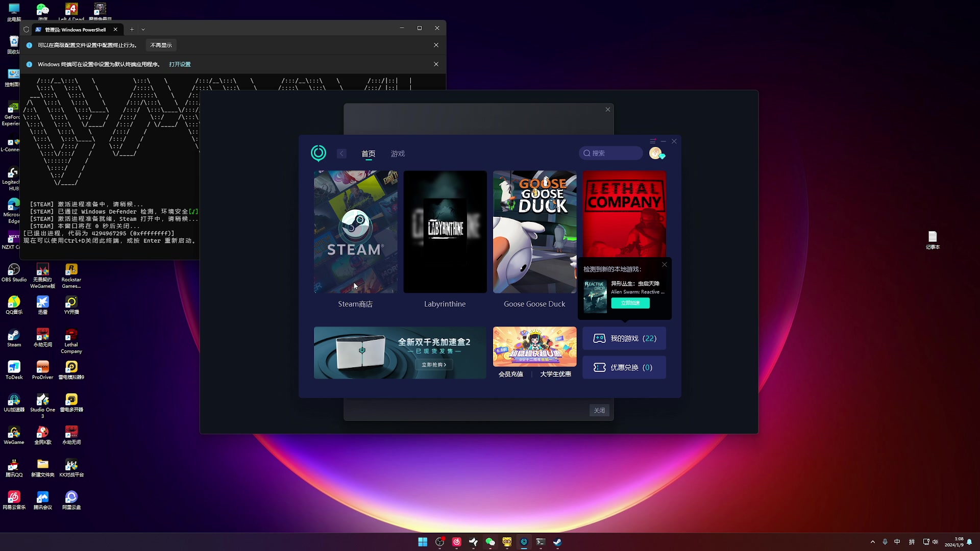Screen dimensions: 980x551
Task: Focus the 搜索 search field
Action: pos(610,153)
